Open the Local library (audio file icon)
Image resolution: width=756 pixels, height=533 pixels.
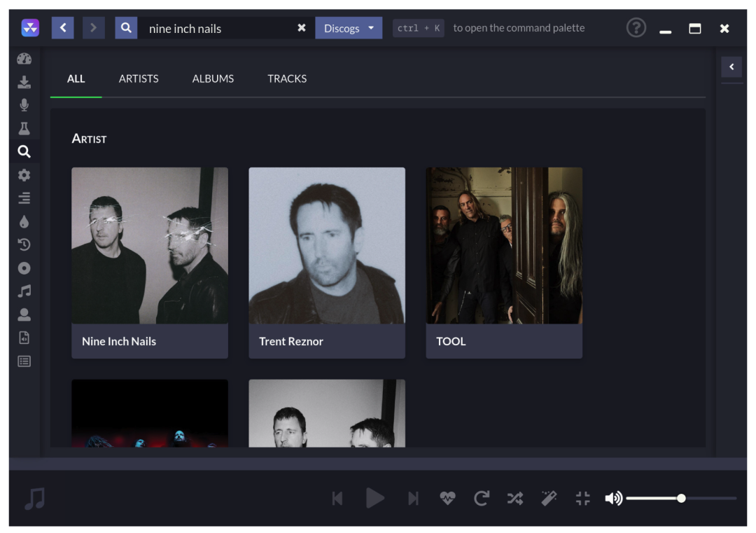click(24, 338)
